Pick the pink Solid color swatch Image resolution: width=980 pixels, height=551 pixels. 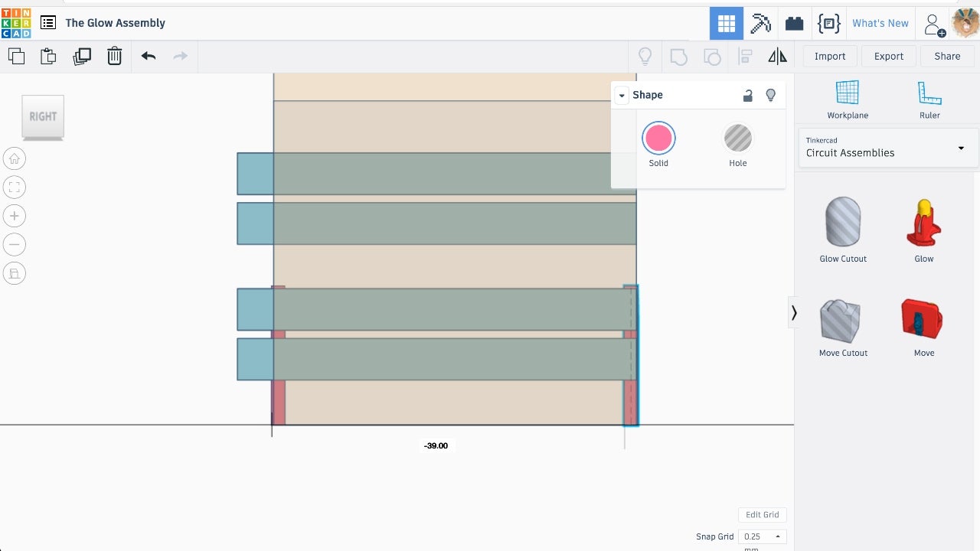[658, 139]
